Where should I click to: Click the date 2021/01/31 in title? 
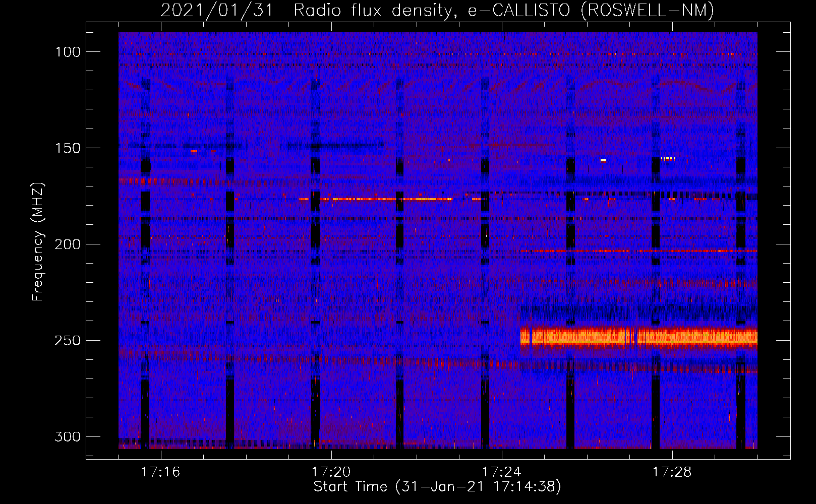pos(217,10)
